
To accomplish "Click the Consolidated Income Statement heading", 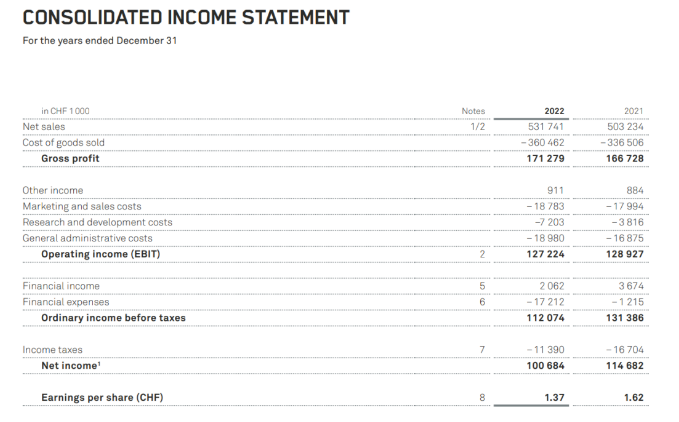I will (186, 18).
